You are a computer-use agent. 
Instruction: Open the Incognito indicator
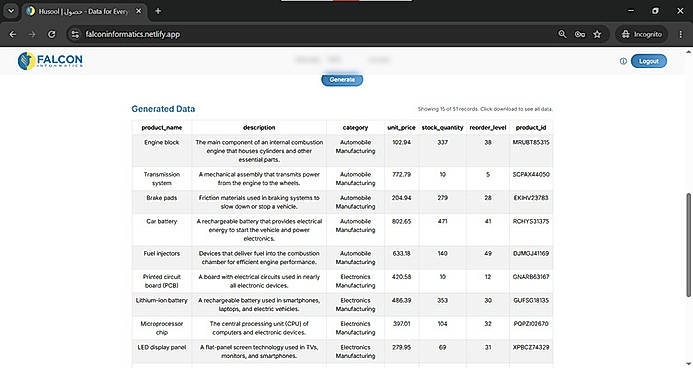click(x=642, y=34)
